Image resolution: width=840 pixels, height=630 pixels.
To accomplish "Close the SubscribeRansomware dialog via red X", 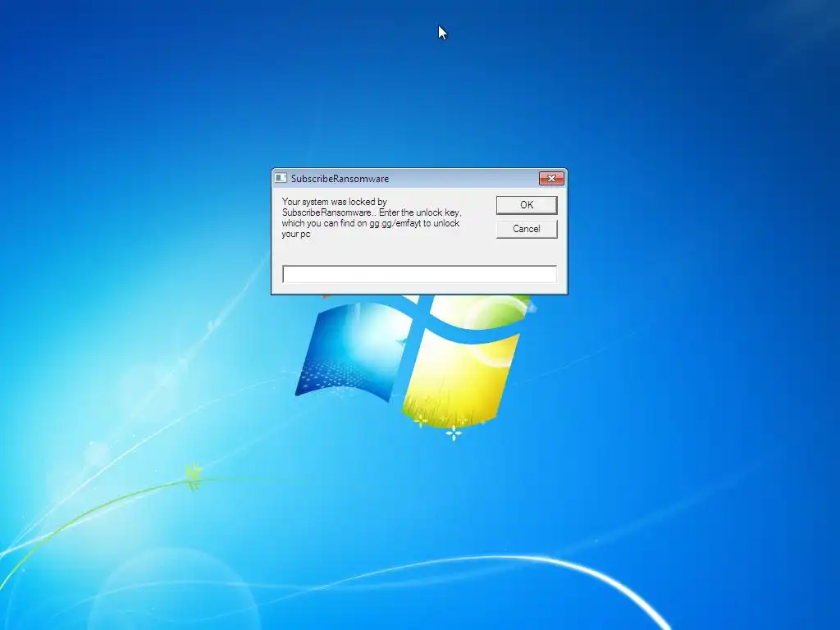I will click(x=551, y=178).
